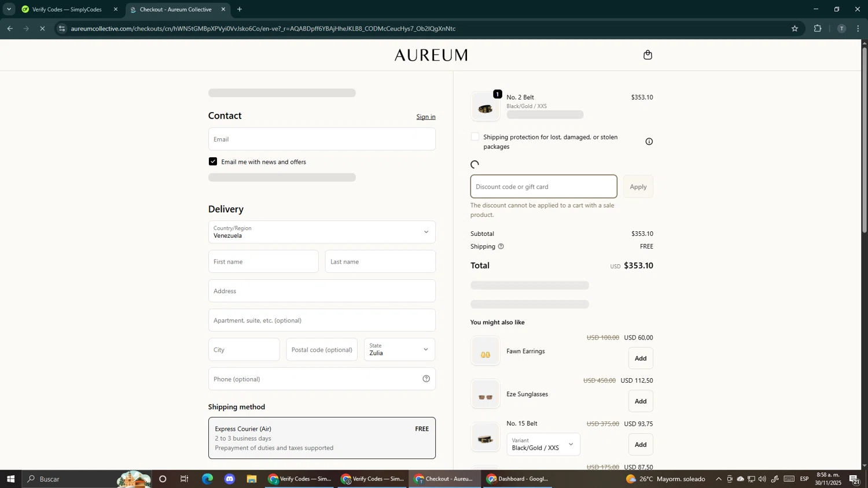Stop page loading in browser toolbar
The width and height of the screenshot is (868, 488).
pyautogui.click(x=42, y=28)
